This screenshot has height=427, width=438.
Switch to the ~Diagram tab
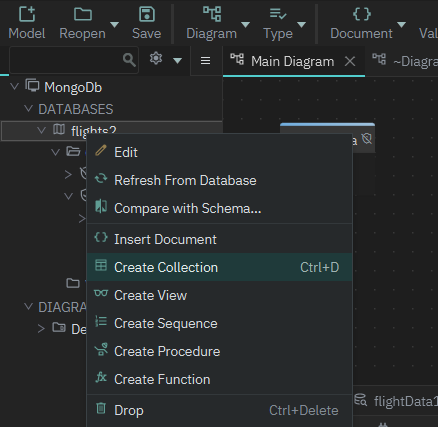405,61
